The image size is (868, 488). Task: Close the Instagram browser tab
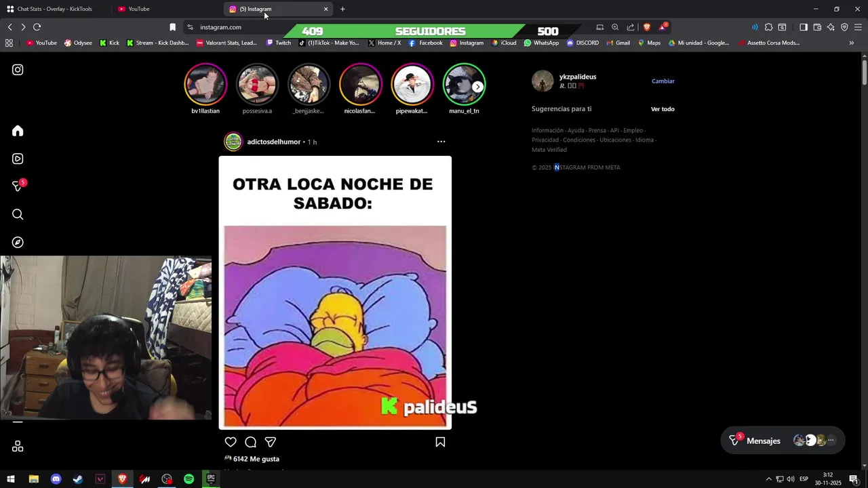325,9
